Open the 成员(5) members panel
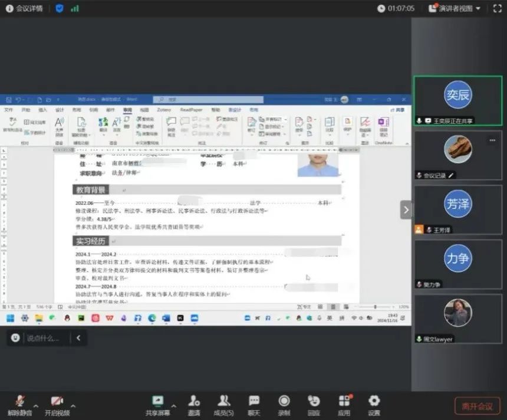507x420 pixels. (x=223, y=404)
